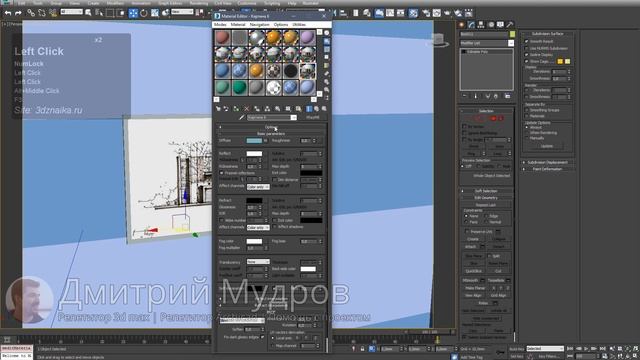
Task: Toggle Show Cage checkbox
Action: (x=527, y=61)
